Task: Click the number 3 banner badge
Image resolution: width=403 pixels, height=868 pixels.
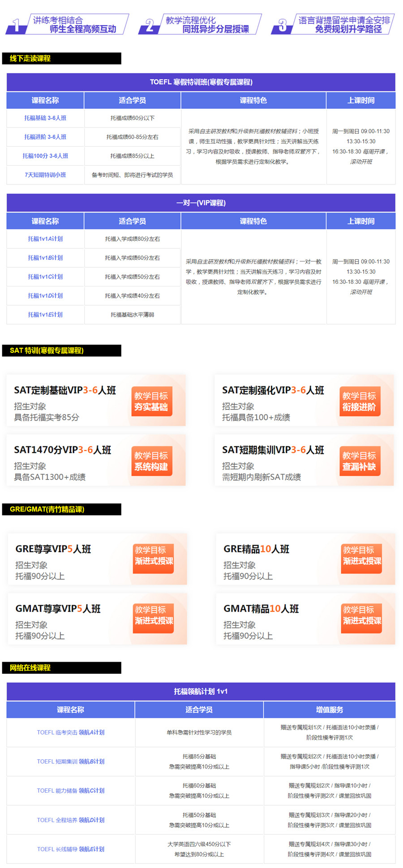Action: point(283,26)
